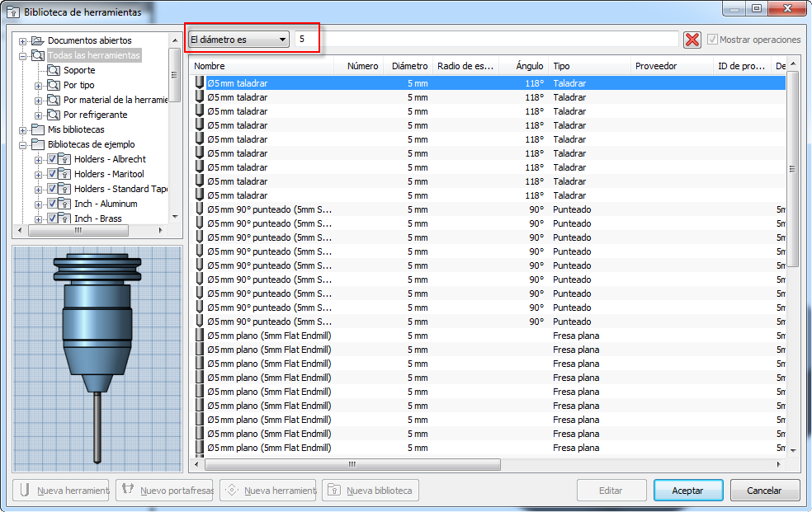Click the tool list vertical scrollbar thumb

792,168
